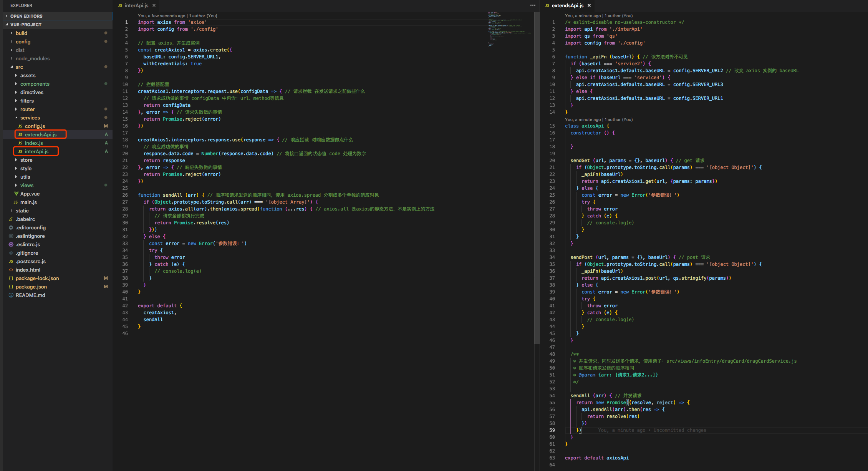This screenshot has width=868, height=471.
Task: Click the more actions ellipsis icon
Action: pyautogui.click(x=533, y=5)
